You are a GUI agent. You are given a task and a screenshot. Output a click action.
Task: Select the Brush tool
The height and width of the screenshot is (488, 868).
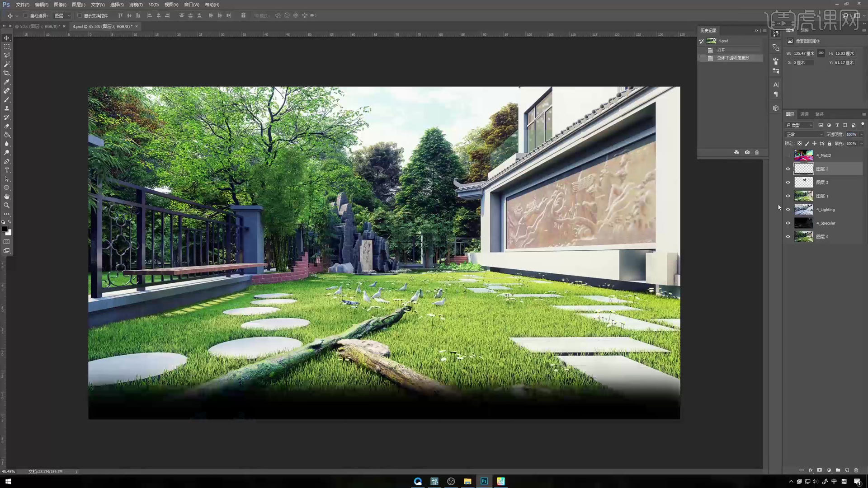point(7,100)
